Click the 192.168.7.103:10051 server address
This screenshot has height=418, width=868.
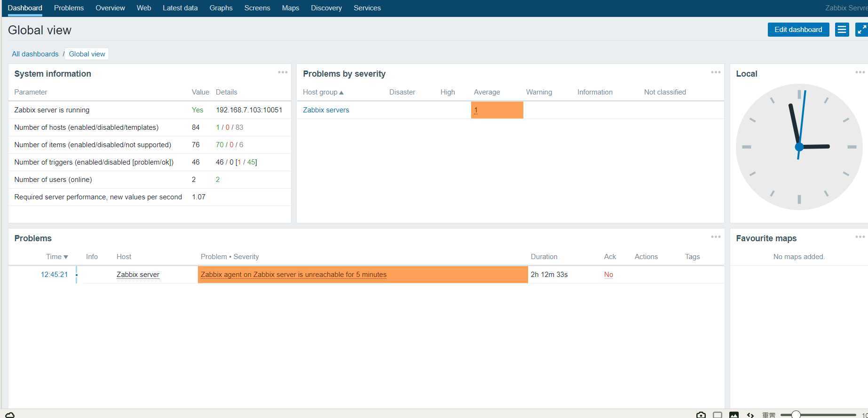(x=249, y=110)
